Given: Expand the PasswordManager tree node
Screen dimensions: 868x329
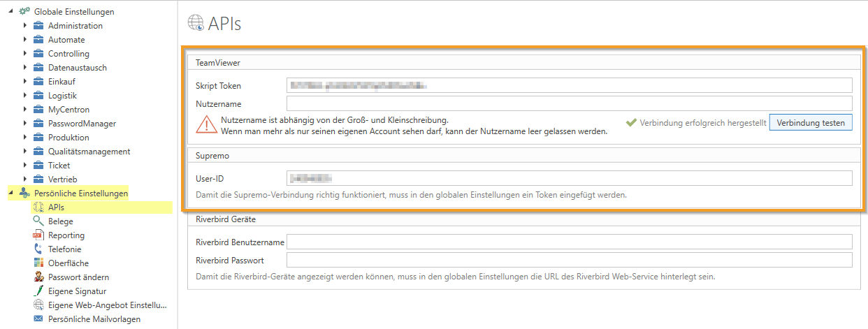Looking at the screenshot, I should [x=24, y=124].
